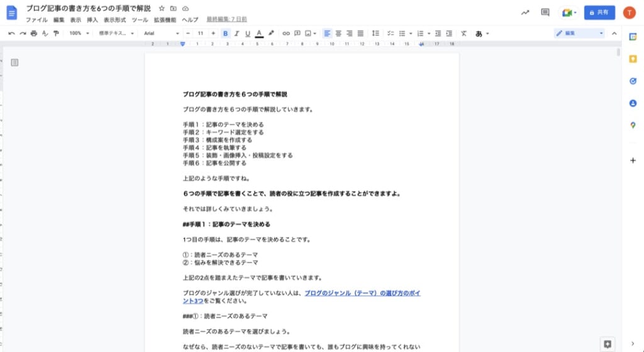Open the 編集 menu in menu bar
The image size is (644, 352).
[x=58, y=19]
